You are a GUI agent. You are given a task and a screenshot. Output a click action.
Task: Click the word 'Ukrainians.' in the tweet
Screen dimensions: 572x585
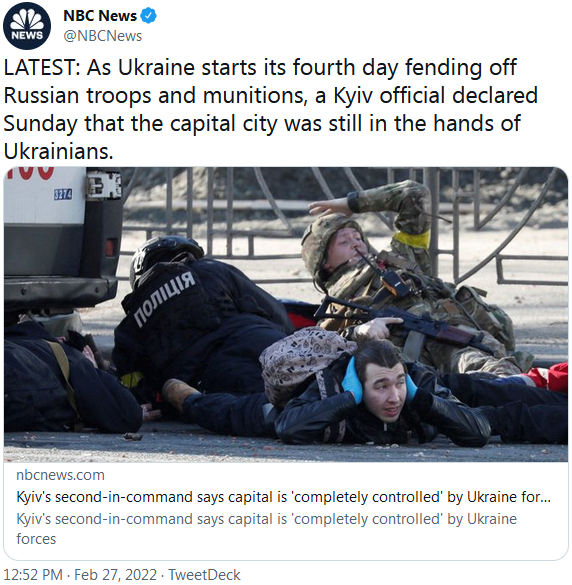click(x=58, y=151)
